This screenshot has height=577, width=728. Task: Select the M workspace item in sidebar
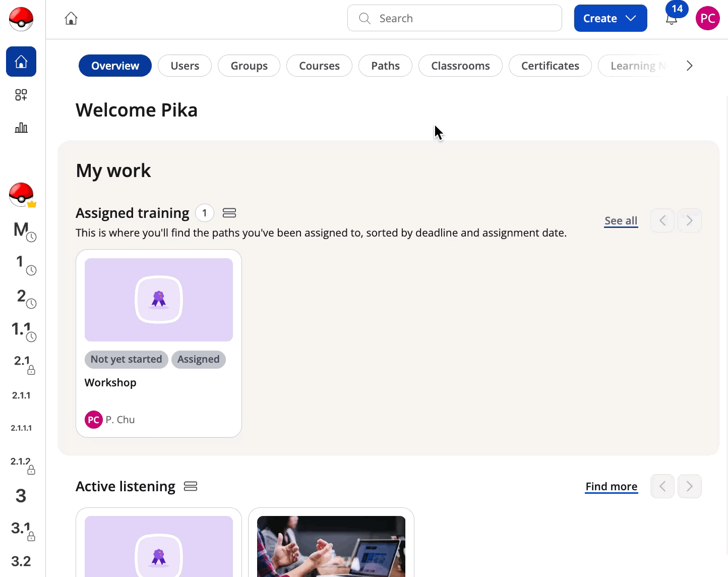tap(23, 230)
